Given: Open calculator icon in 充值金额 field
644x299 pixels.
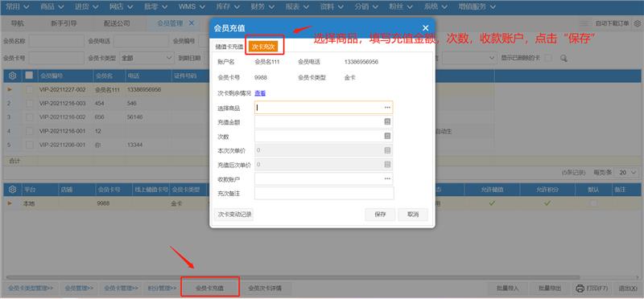Looking at the screenshot, I should 387,122.
